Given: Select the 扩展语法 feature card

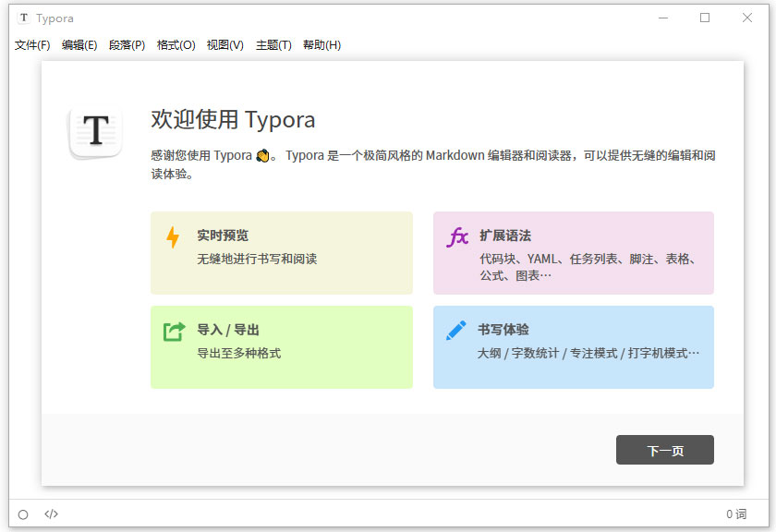Looking at the screenshot, I should coord(573,251).
